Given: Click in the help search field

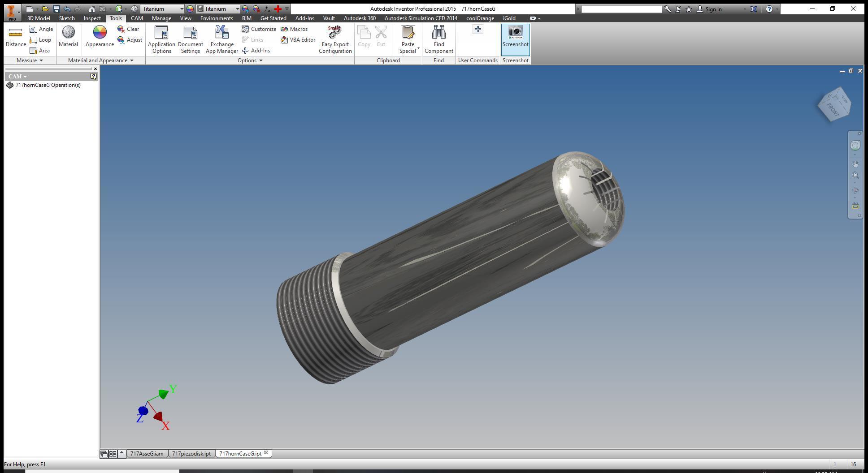Looking at the screenshot, I should click(x=621, y=9).
